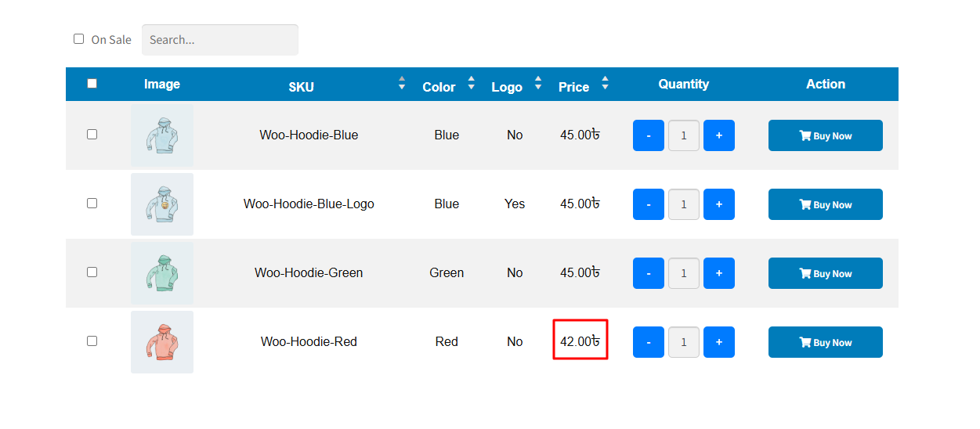
Task: Sort by Price using arrow icon
Action: click(x=605, y=83)
